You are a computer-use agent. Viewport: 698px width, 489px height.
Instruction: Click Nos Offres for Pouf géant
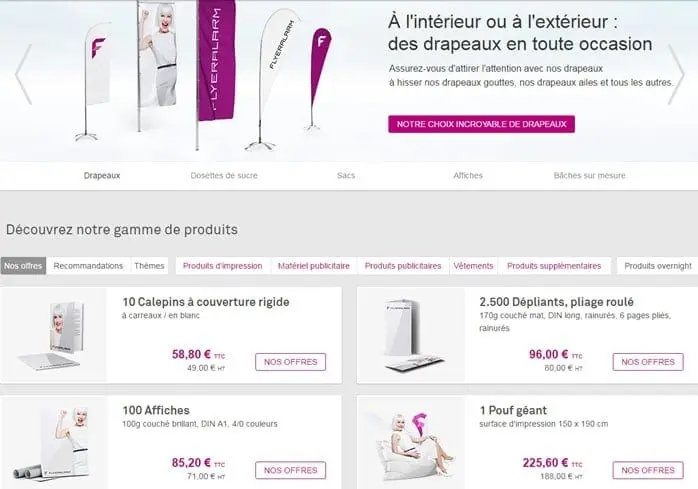tap(648, 470)
